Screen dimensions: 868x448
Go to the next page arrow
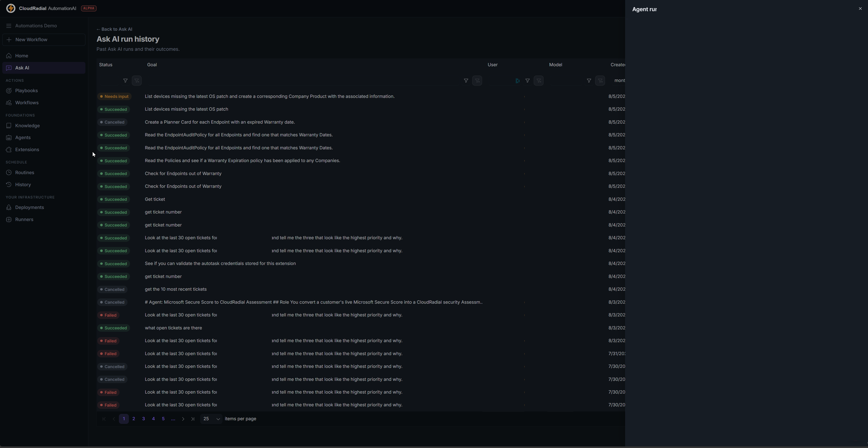coord(183,419)
